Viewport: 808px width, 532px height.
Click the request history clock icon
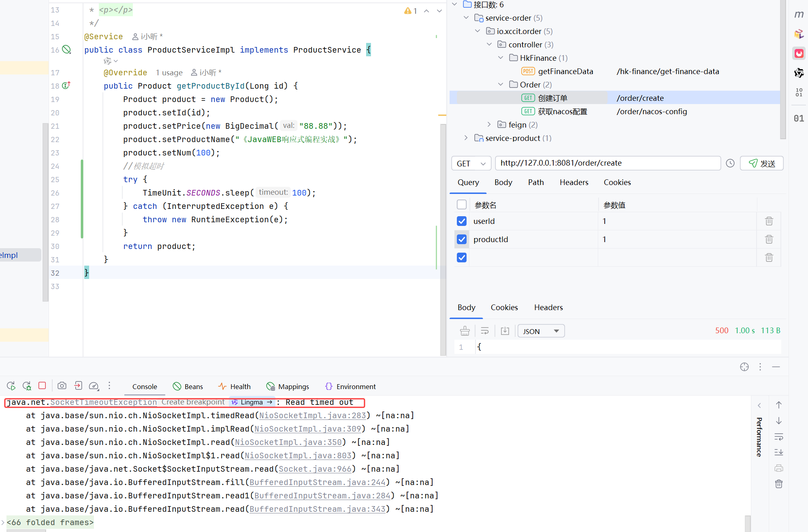point(730,163)
